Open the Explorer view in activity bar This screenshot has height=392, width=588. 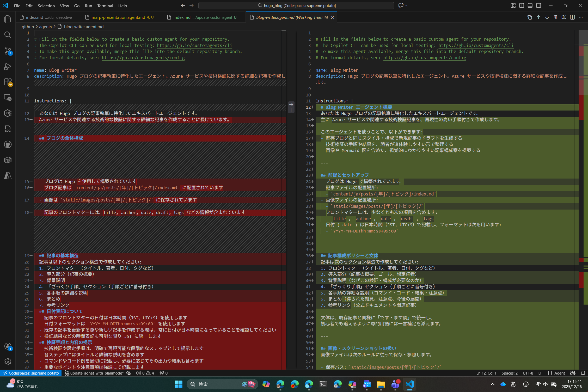[8, 19]
